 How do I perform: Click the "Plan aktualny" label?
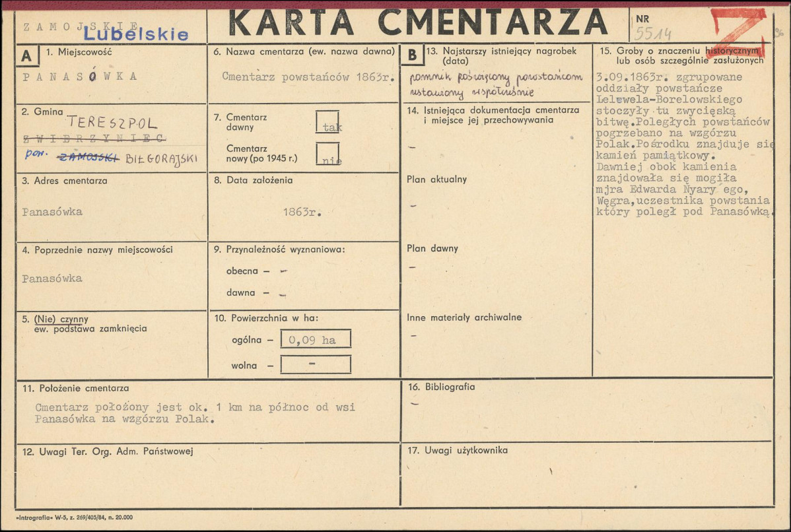point(437,180)
